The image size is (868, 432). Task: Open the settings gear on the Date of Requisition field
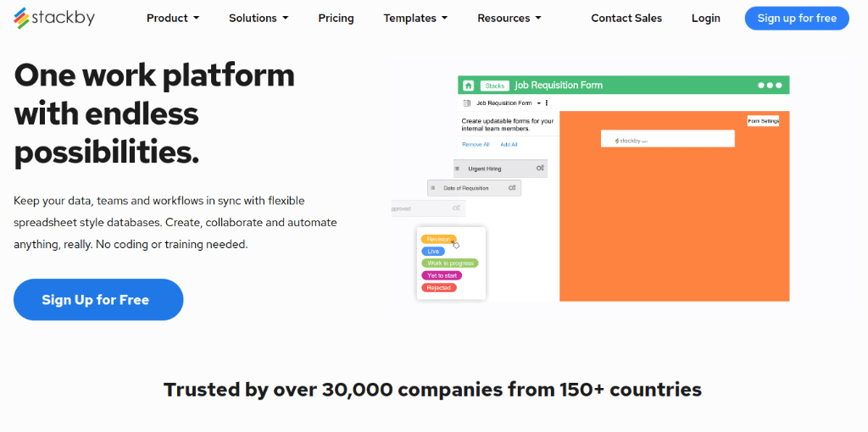pyautogui.click(x=513, y=188)
